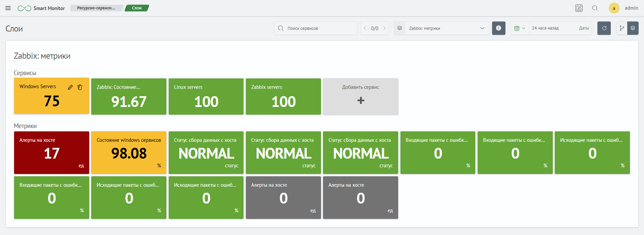This screenshot has height=235, width=644.
Task: Click the layers icon beside Zabbix: метрики dropdown
Action: coord(399,28)
